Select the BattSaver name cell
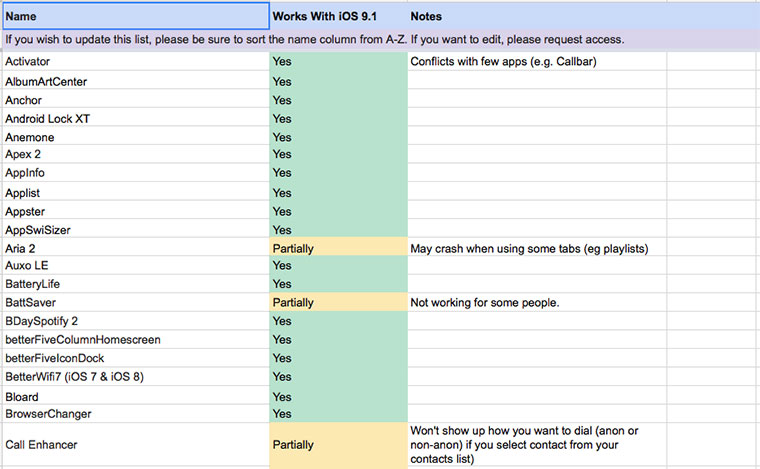Viewport: 760px width, 469px height. (136, 302)
